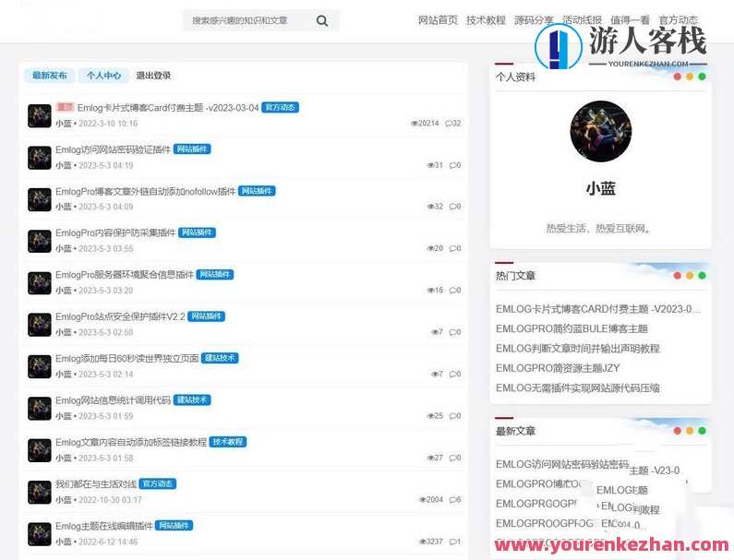Open hot article EMLOG判断文章时间并输出声明教程
This screenshot has width=734, height=560.
578,349
